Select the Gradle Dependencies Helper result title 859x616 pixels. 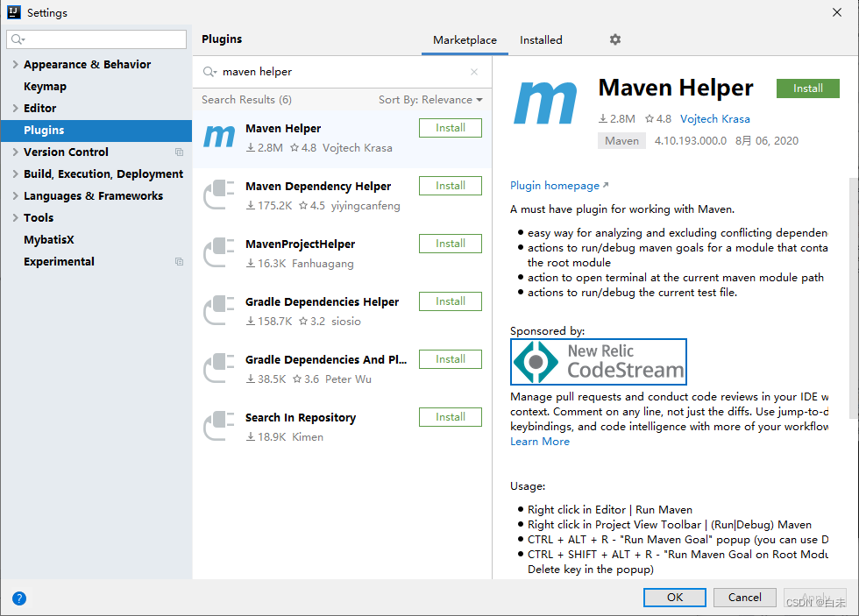pos(322,301)
